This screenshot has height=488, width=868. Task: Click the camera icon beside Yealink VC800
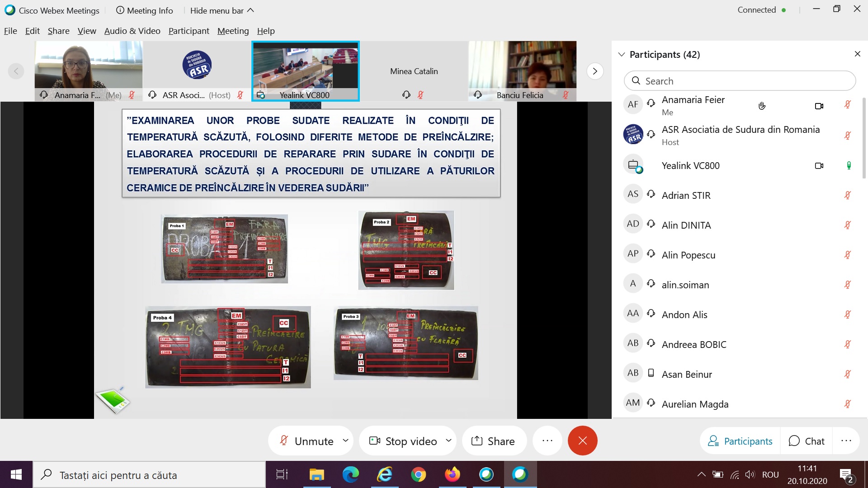819,166
